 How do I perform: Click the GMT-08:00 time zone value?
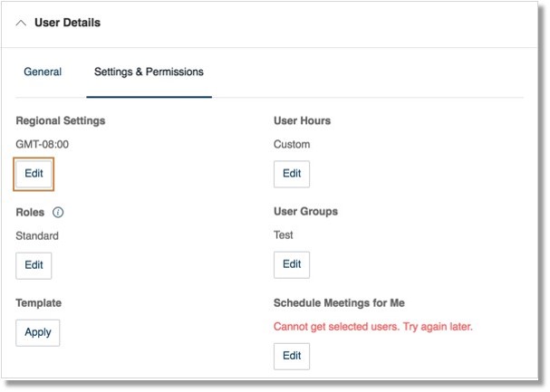(42, 144)
